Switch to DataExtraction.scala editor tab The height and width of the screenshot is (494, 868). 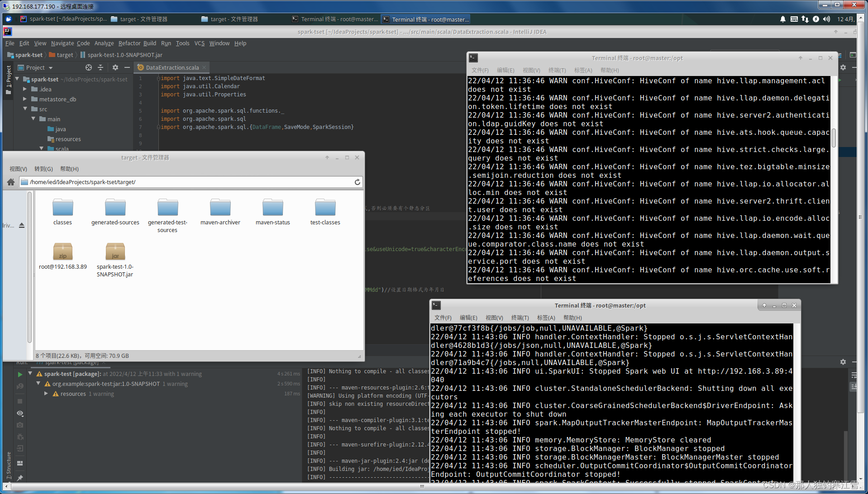click(x=172, y=67)
